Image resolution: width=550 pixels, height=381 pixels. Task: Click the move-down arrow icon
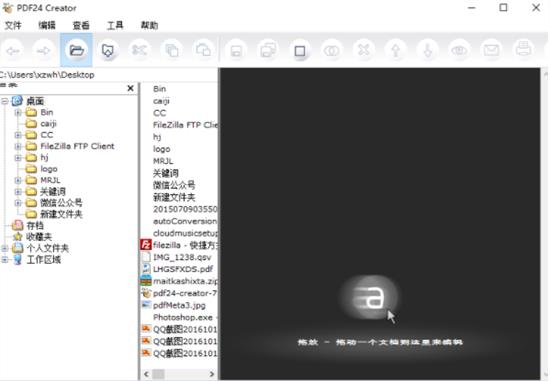428,51
